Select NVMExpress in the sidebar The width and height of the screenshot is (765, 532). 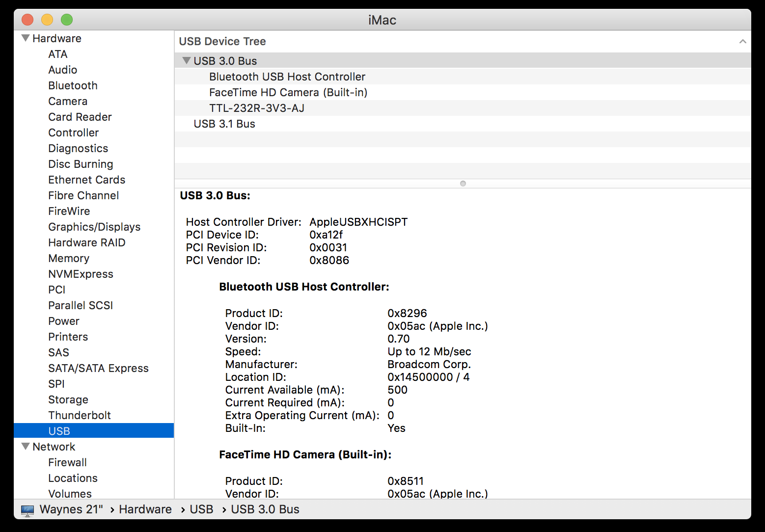click(x=81, y=274)
